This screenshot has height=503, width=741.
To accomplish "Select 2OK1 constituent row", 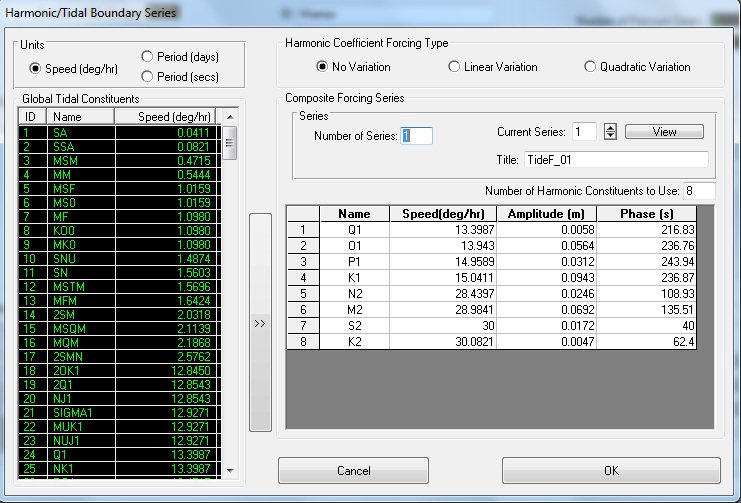I will pos(119,371).
